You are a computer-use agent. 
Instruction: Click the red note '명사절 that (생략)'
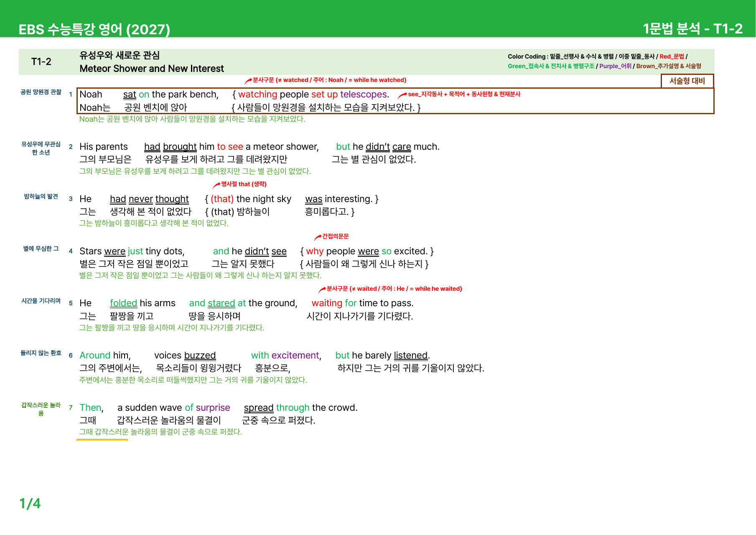point(244,184)
